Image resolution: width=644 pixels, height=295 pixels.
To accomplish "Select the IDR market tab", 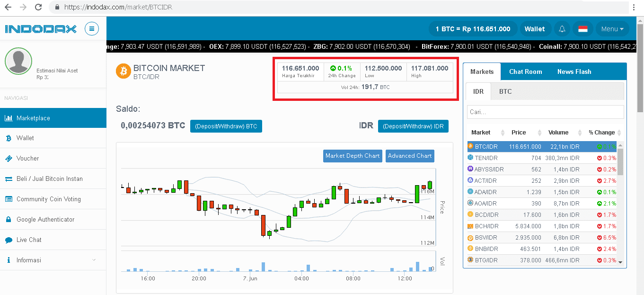I will point(478,91).
